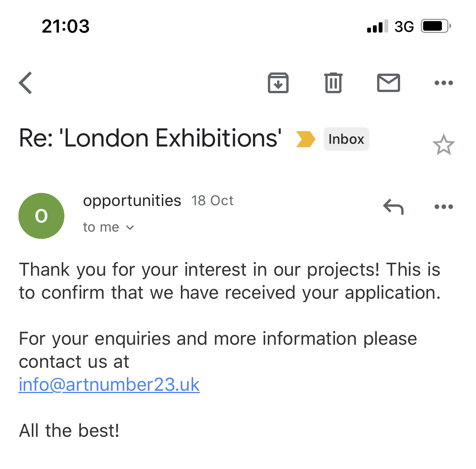This screenshot has width=476, height=469.
Task: Tap the green 'O' sender avatar
Action: 41,216
